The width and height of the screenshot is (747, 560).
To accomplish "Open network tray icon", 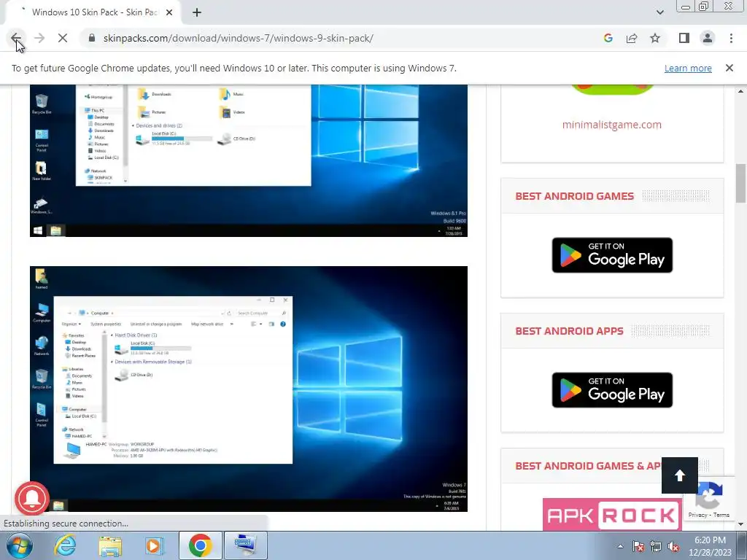I will click(656, 546).
